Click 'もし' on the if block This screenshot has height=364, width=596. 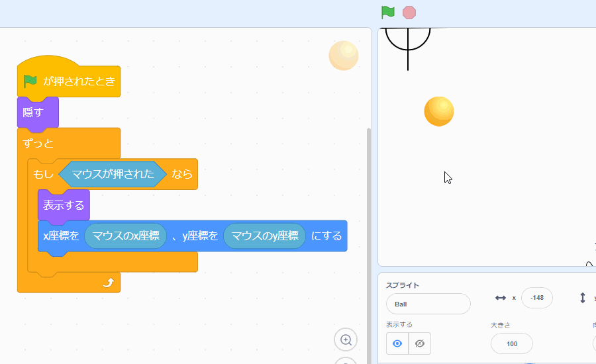click(43, 174)
